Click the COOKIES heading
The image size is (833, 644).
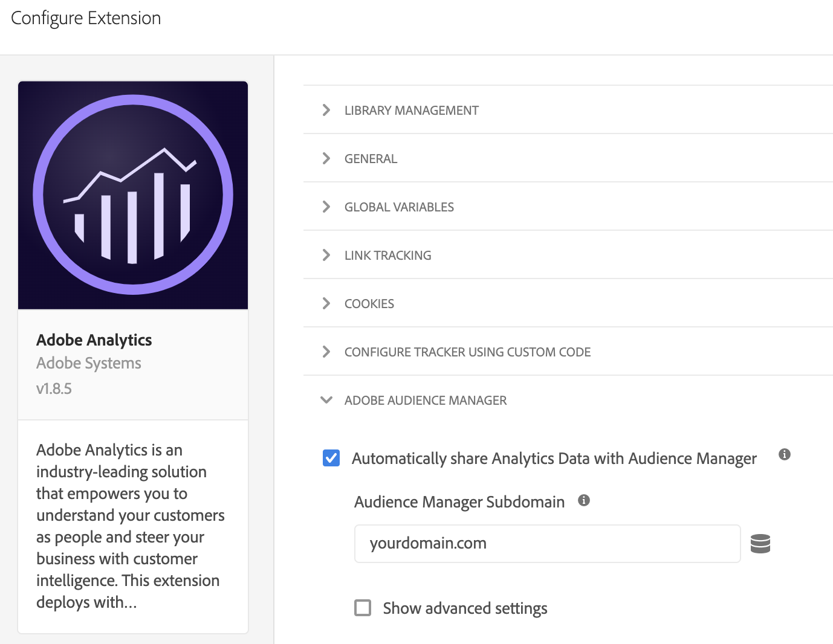pyautogui.click(x=369, y=304)
